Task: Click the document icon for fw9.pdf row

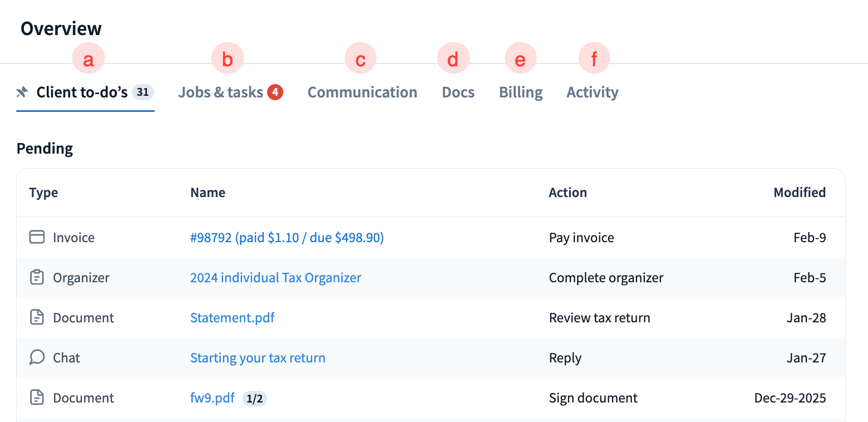Action: [x=37, y=398]
